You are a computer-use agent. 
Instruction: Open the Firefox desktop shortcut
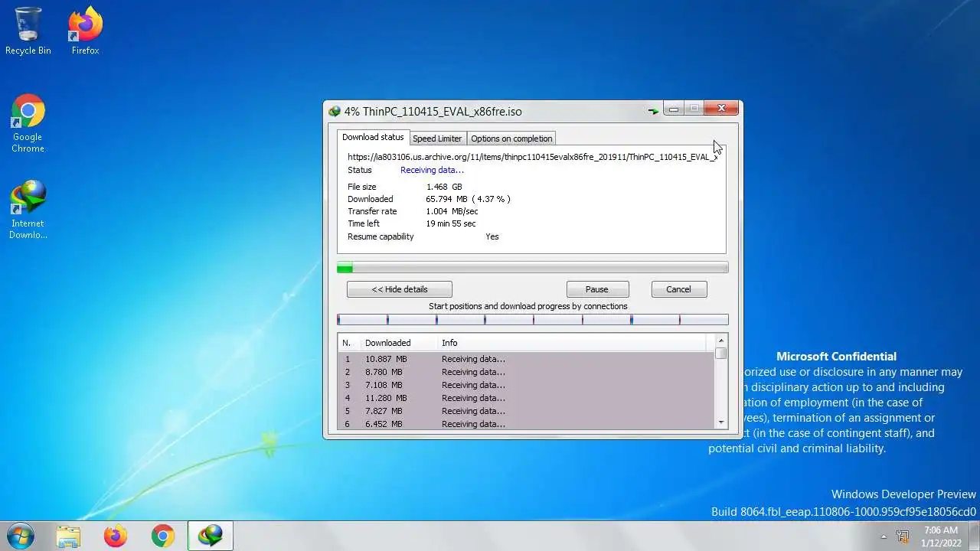[85, 31]
